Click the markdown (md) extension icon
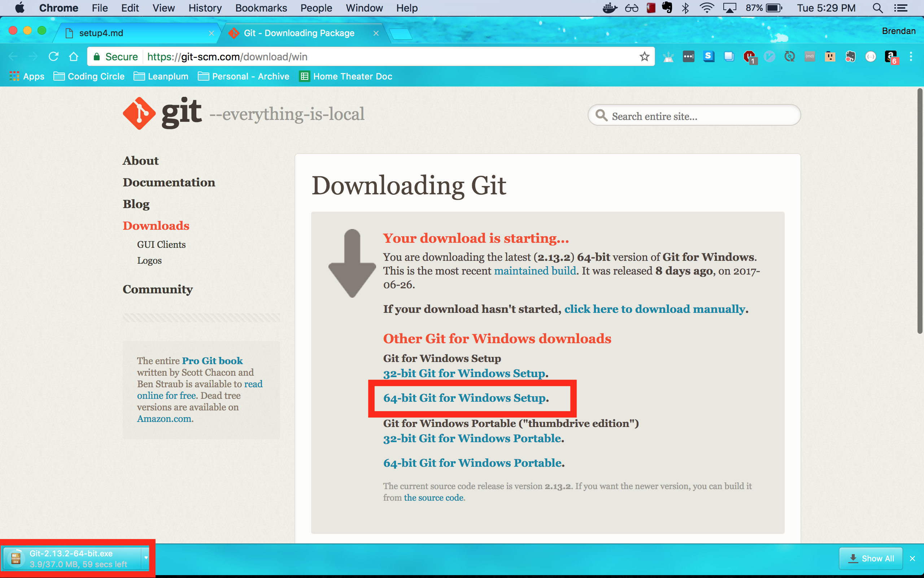 point(810,57)
